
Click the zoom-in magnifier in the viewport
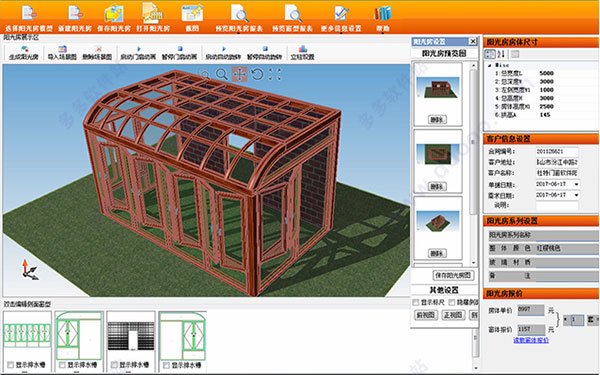[x=222, y=74]
